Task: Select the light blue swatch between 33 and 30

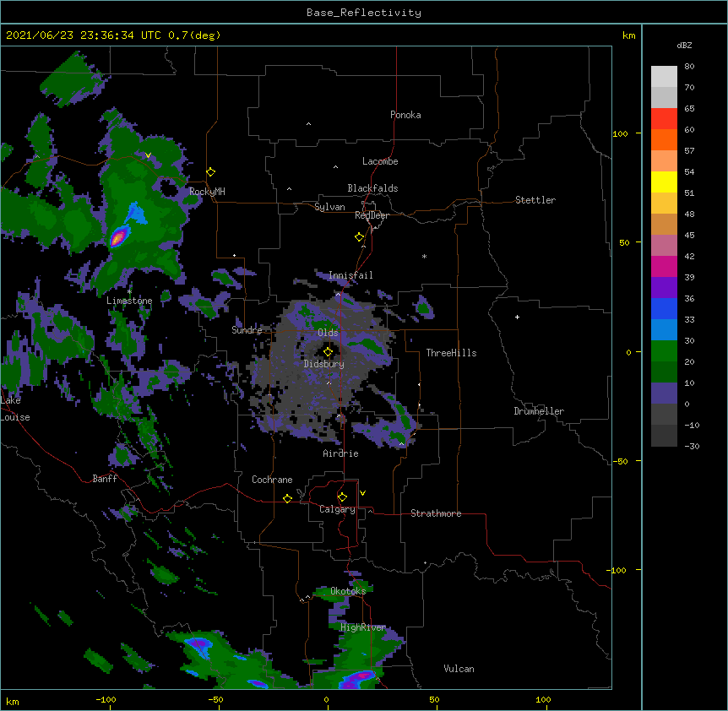Action: pos(664,329)
